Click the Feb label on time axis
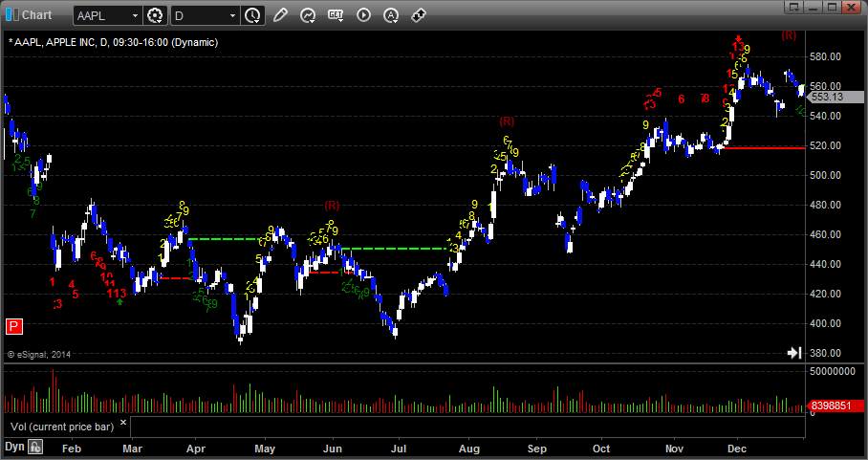Viewport: 868px width, 460px height. 72,449
